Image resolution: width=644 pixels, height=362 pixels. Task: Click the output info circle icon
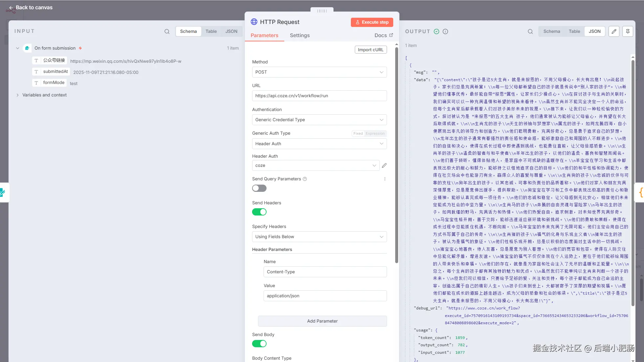(x=445, y=32)
